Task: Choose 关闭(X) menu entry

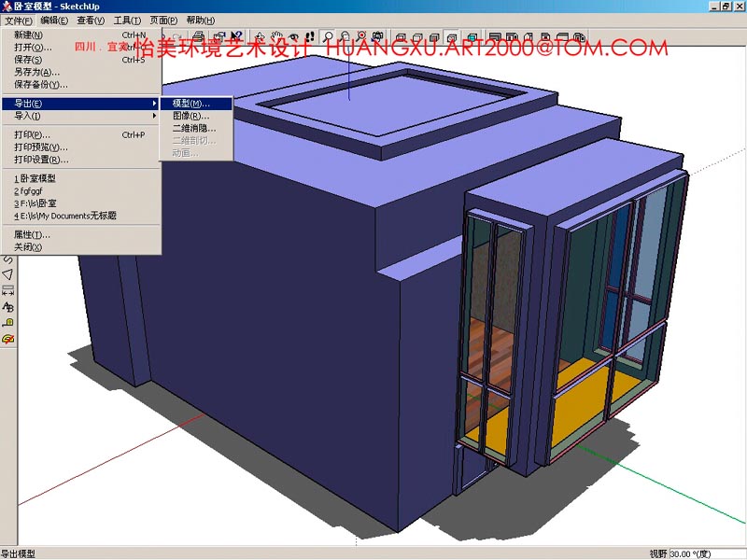Action: point(81,247)
